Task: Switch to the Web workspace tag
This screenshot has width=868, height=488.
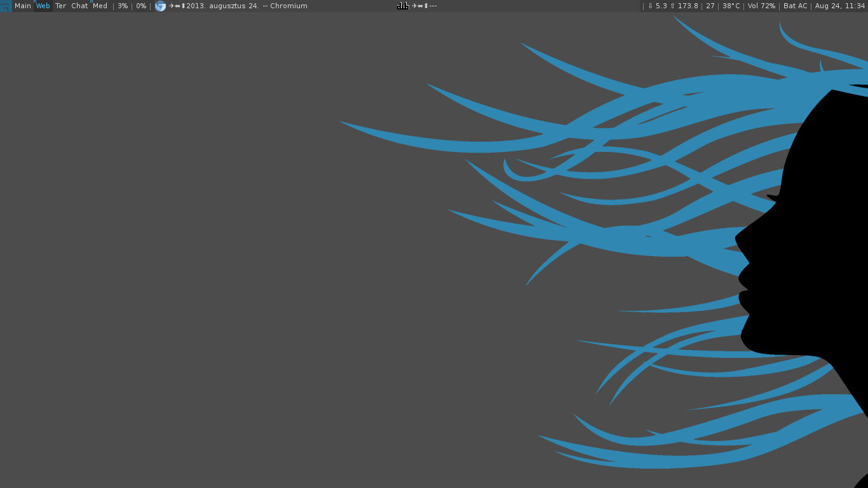Action: [x=43, y=6]
